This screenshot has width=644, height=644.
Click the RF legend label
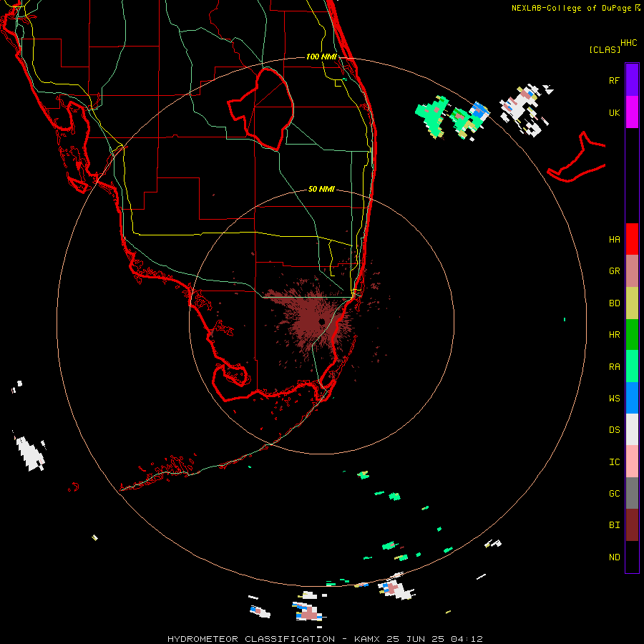[614, 80]
